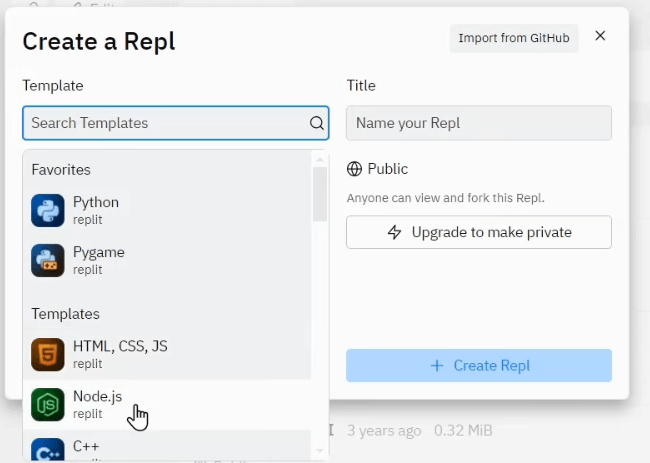Image resolution: width=650 pixels, height=463 pixels.
Task: Click the lightning bolt upgrade icon
Action: coord(395,232)
